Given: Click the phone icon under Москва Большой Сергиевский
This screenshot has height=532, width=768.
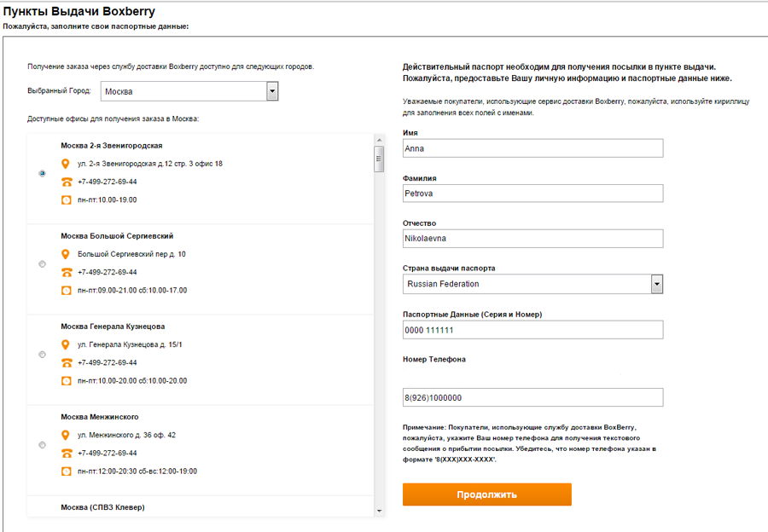Looking at the screenshot, I should click(x=66, y=273).
